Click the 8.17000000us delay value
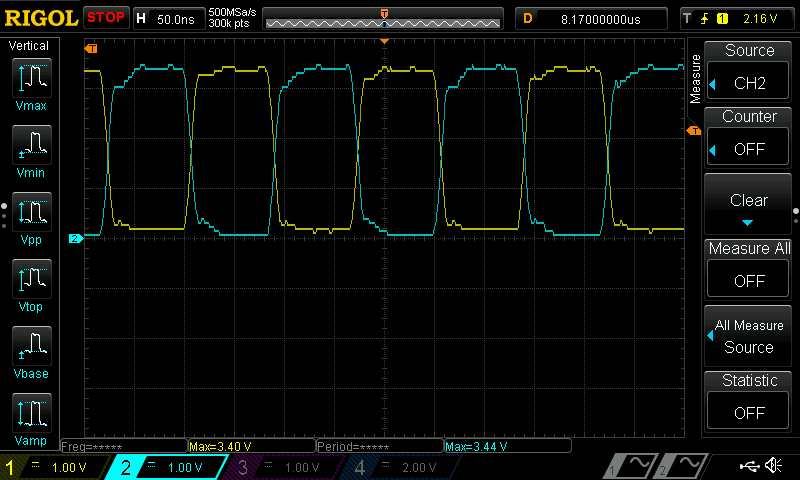This screenshot has height=480, width=800. point(601,19)
